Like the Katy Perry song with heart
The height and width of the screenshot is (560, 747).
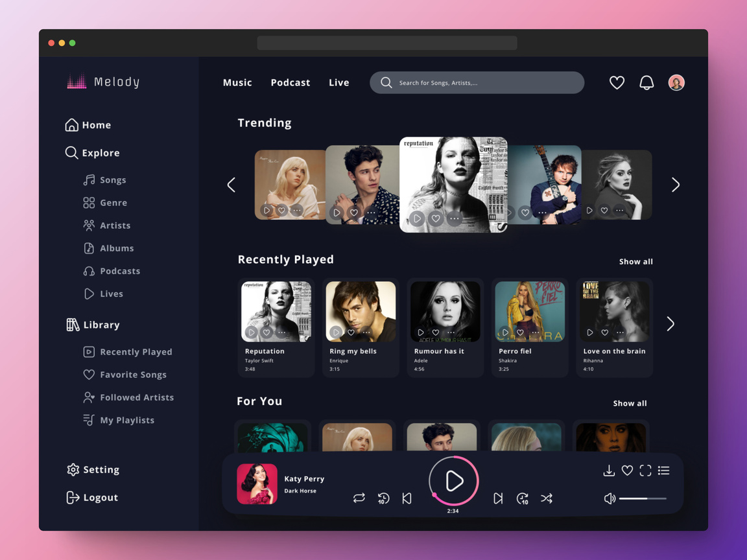tap(627, 471)
